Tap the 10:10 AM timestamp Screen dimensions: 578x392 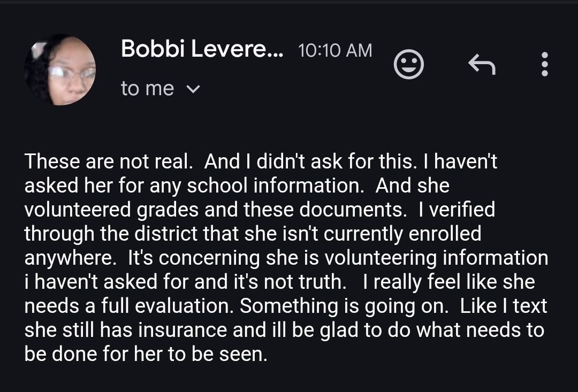335,50
